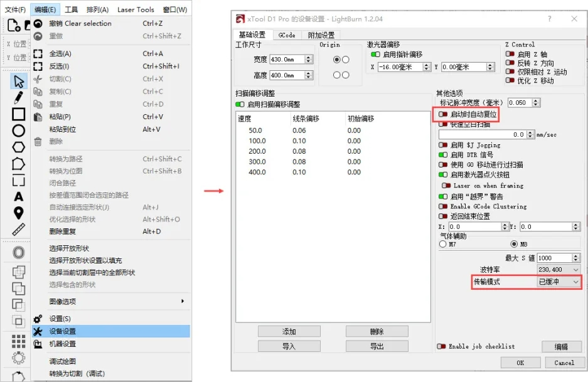This screenshot has width=588, height=382.
Task: Switch to the 附加设置 tab
Action: pos(321,35)
